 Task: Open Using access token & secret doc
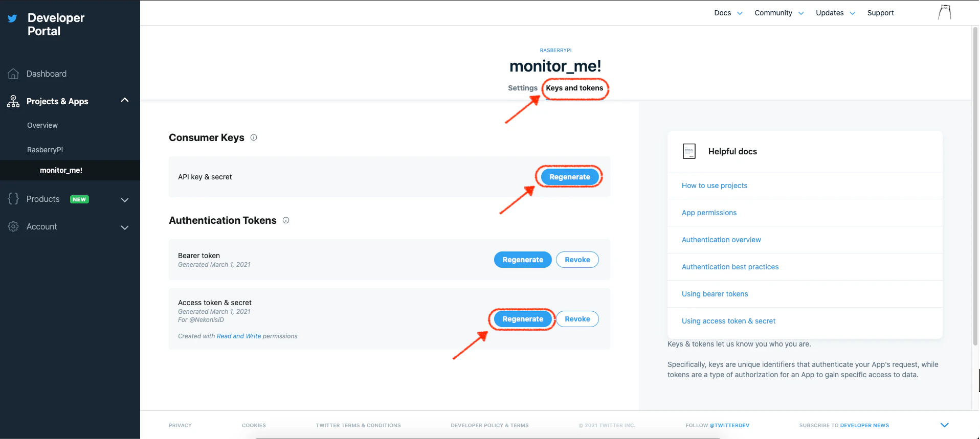pos(728,321)
